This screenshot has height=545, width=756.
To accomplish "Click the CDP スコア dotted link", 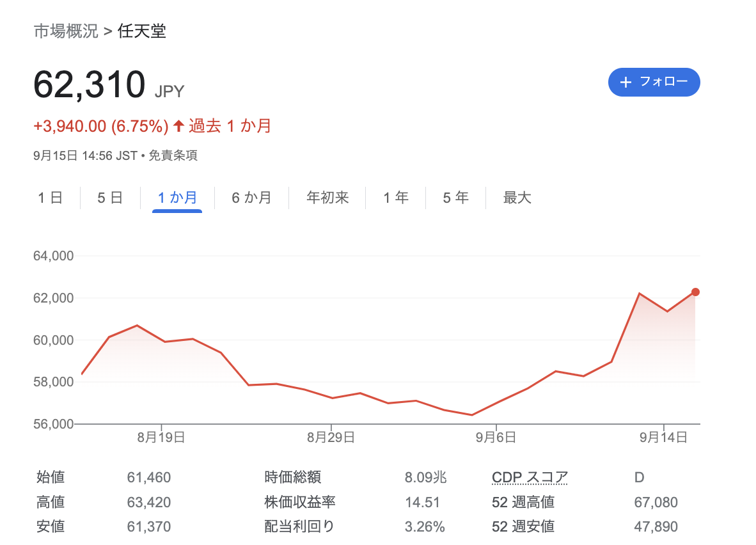I will pos(530,477).
